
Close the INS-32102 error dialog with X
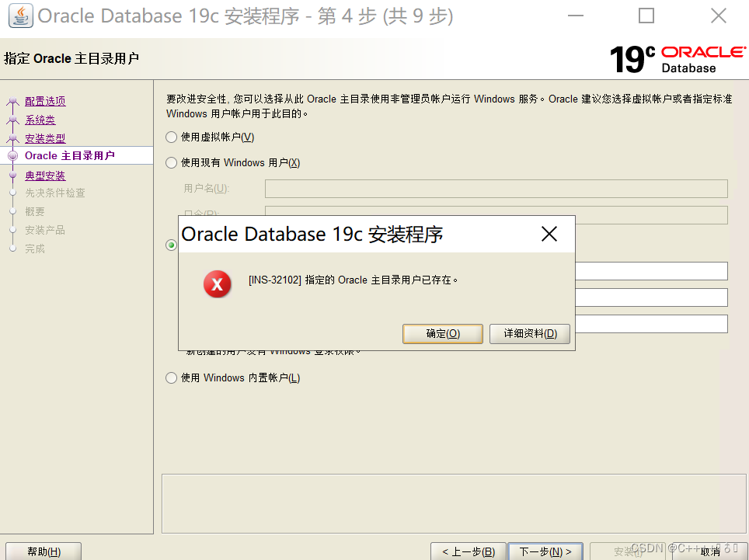click(x=549, y=234)
